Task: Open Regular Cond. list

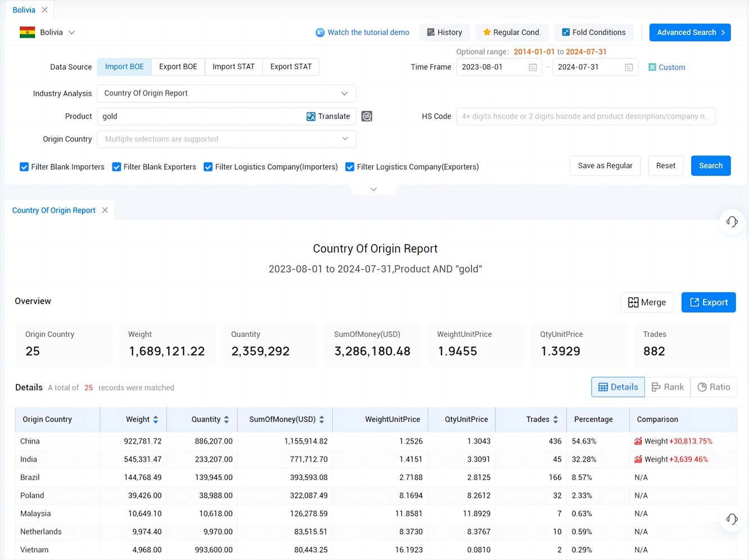Action: point(512,33)
